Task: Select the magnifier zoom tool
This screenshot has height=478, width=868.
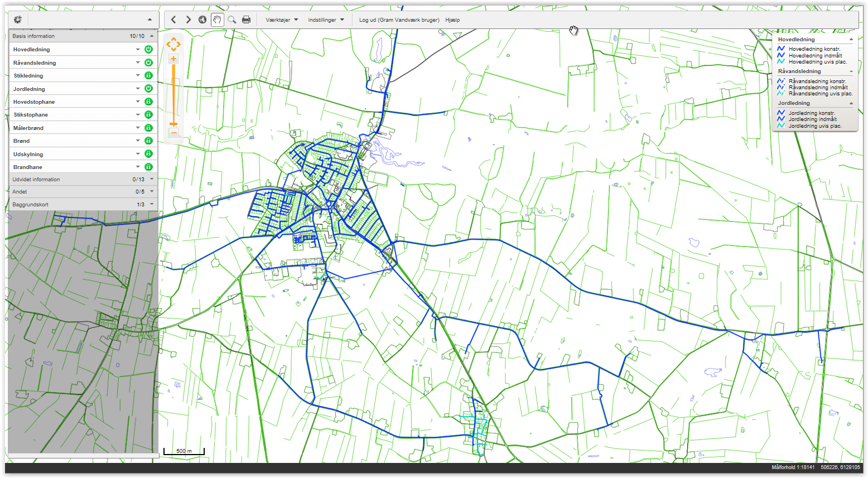Action: coord(232,20)
